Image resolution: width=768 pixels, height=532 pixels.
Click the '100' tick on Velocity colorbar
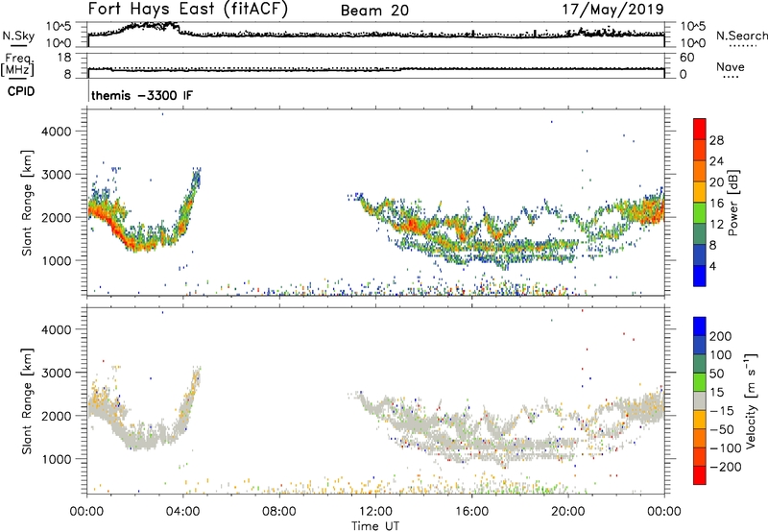(721, 355)
